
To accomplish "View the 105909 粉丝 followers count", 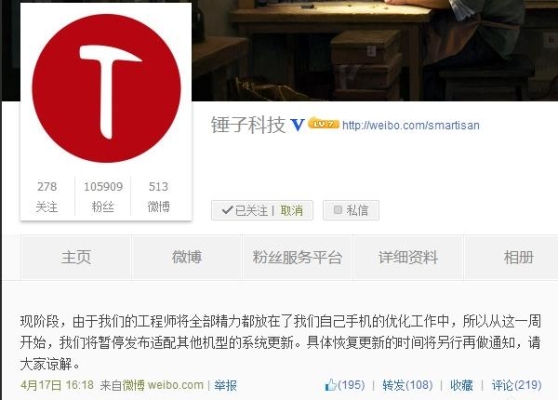I will [x=103, y=196].
